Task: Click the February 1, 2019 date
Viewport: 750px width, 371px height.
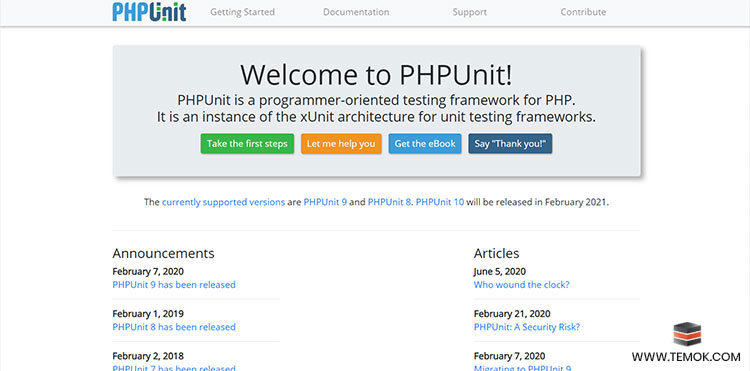Action: 148,314
